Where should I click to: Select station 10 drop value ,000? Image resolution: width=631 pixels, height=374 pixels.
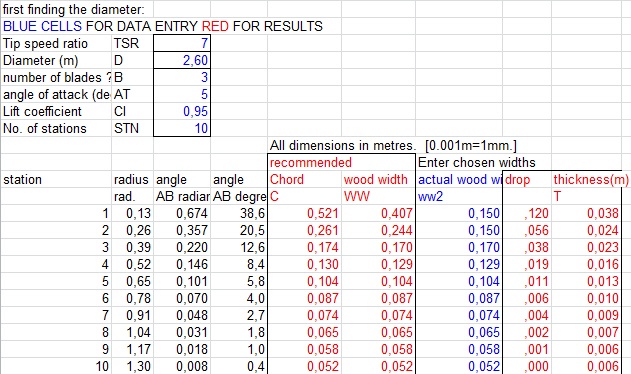point(527,366)
